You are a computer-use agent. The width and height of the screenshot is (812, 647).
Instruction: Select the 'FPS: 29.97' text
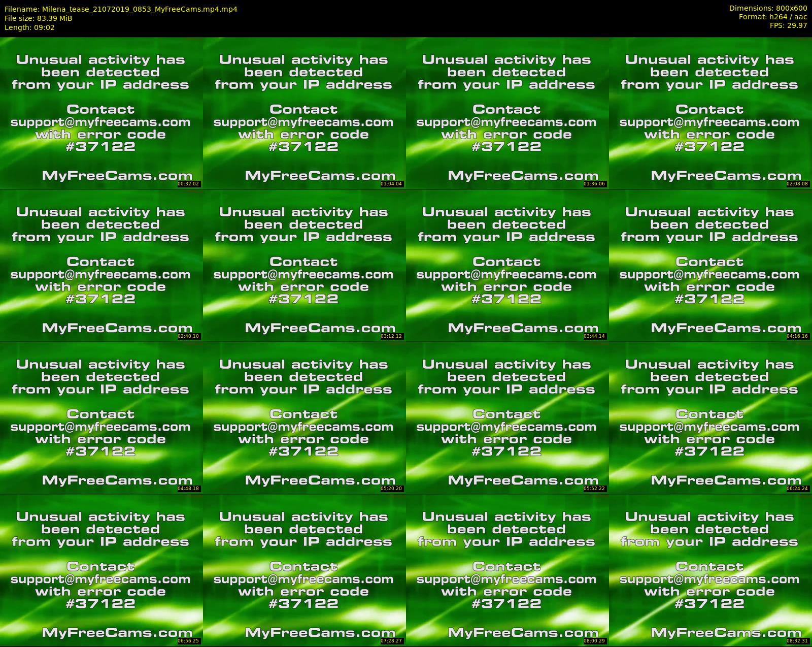click(789, 26)
